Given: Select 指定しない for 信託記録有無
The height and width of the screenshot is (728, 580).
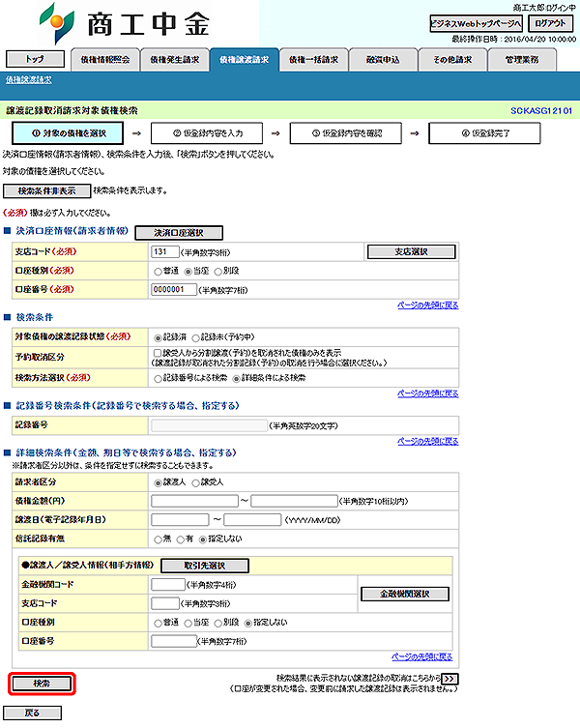Looking at the screenshot, I should 202,539.
